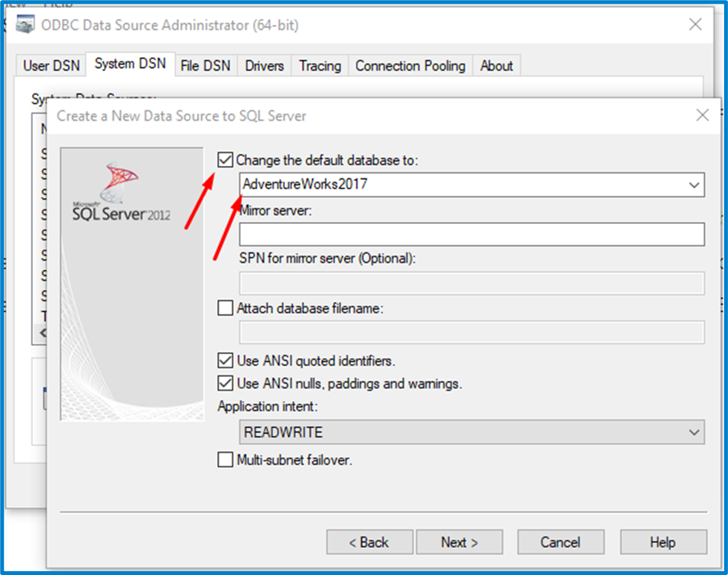Click into the Mirror server text field
728x575 pixels.
471,234
